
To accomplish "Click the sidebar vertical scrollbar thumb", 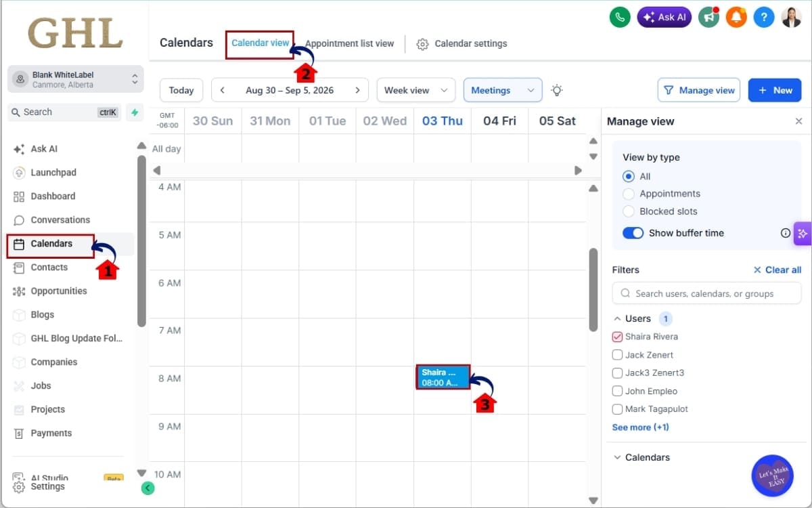I will click(x=141, y=240).
